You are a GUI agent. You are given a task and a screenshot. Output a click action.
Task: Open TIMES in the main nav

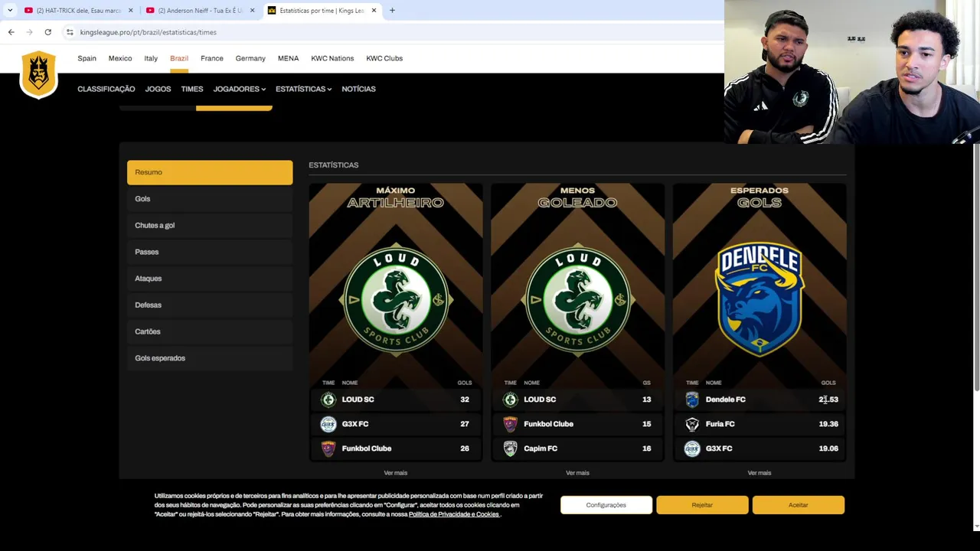192,89
